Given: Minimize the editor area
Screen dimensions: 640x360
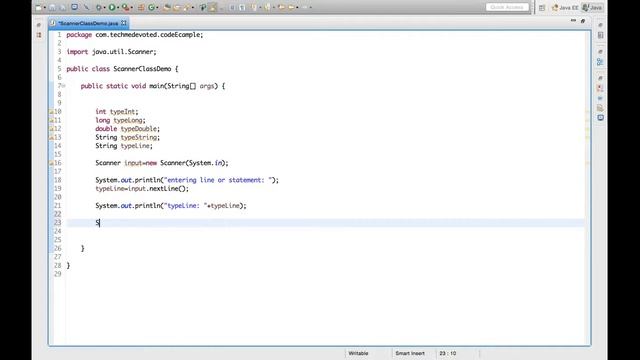Looking at the screenshot, I should click(573, 20).
